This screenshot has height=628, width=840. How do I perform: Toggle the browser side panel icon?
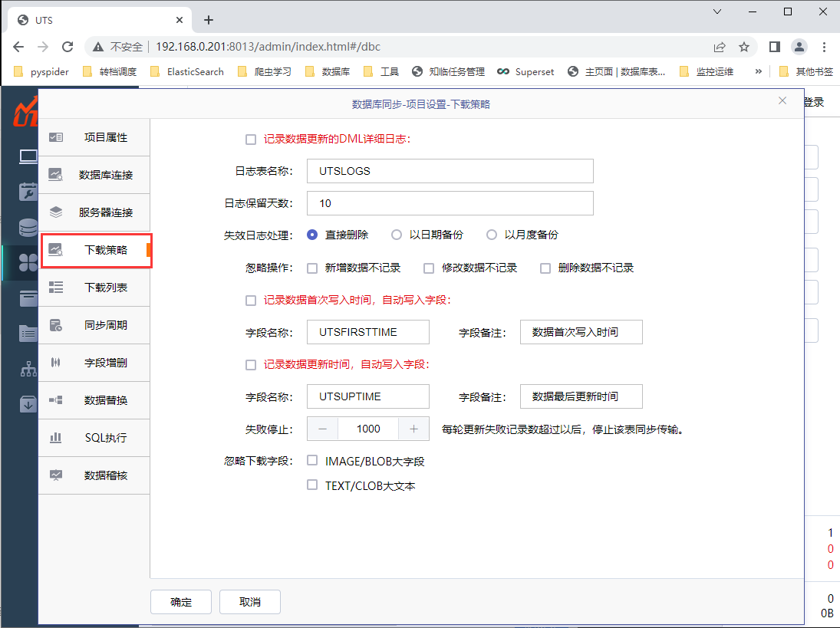(774, 47)
